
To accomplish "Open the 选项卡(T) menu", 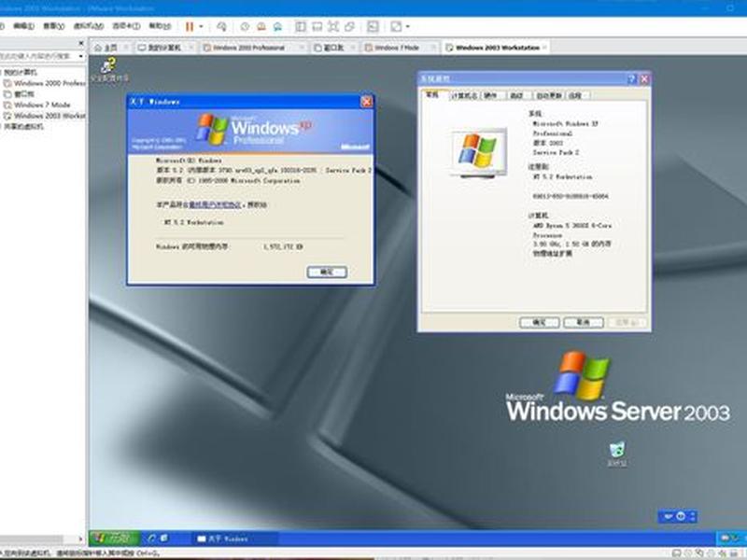I will [x=126, y=26].
